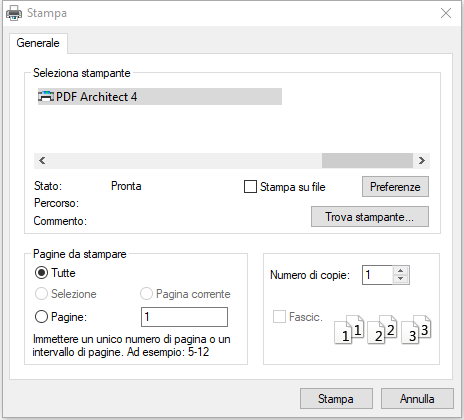
Task: Enable the Stampa su file checkbox
Action: point(250,187)
